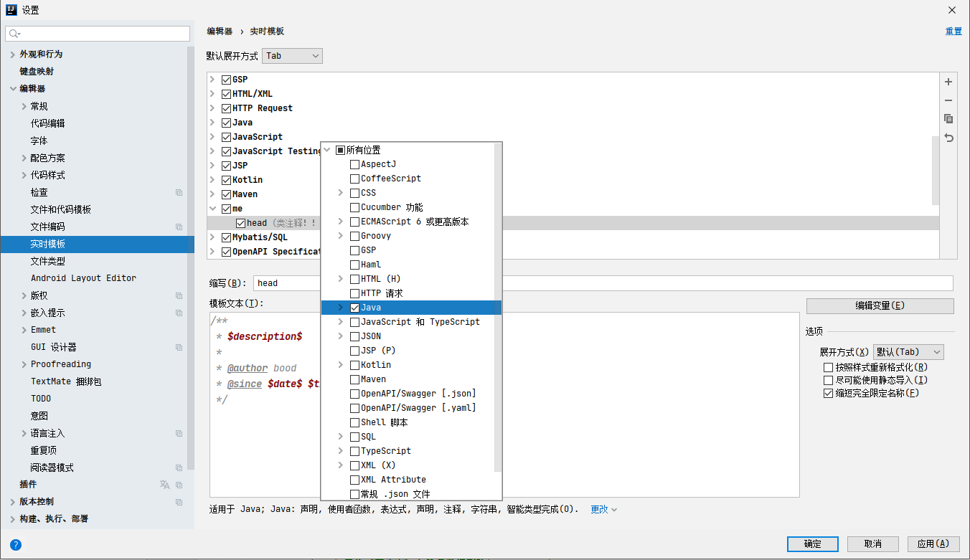The width and height of the screenshot is (970, 560).
Task: Click the 更改 context link
Action: click(x=603, y=510)
